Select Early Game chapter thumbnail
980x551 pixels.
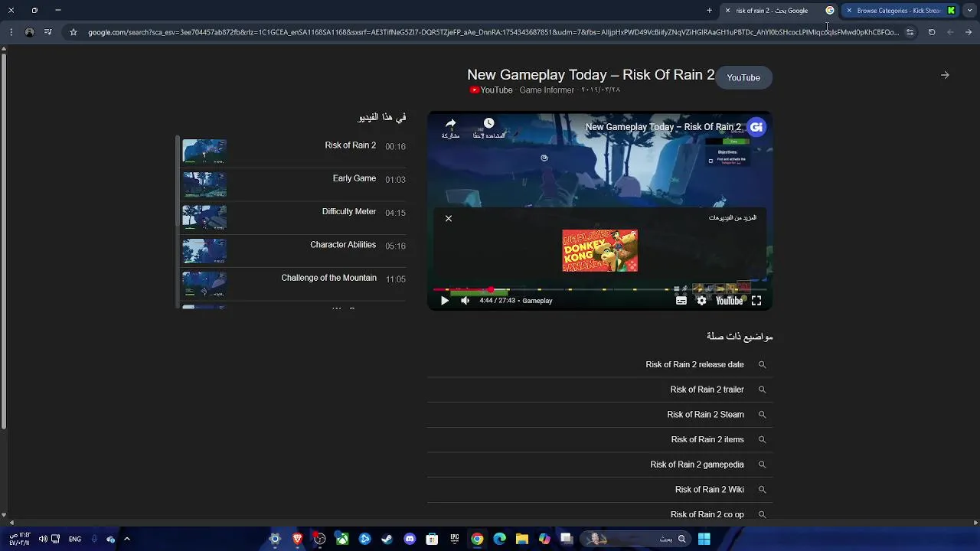click(x=204, y=184)
